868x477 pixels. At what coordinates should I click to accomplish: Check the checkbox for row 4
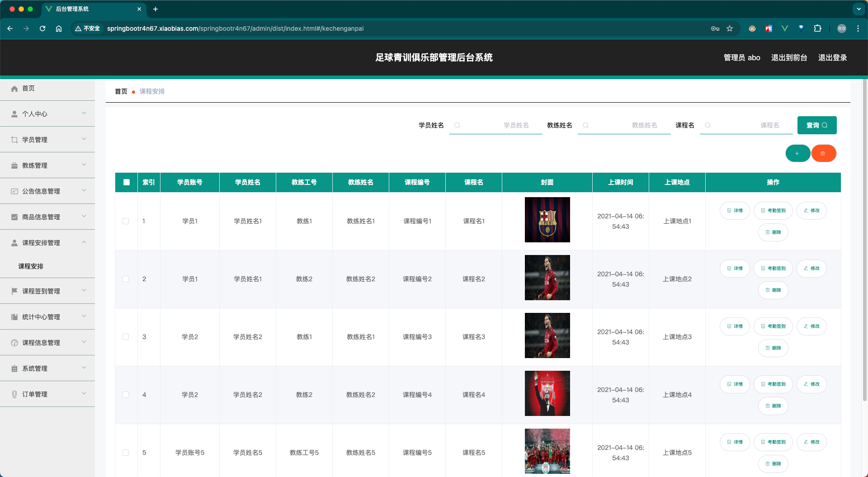(126, 395)
